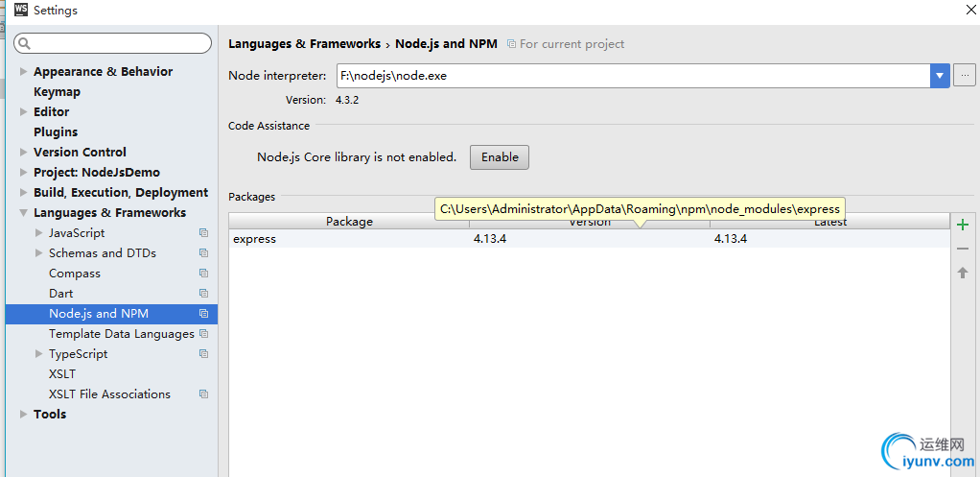Expand the Version Control section
The image size is (980, 477).
coord(24,153)
